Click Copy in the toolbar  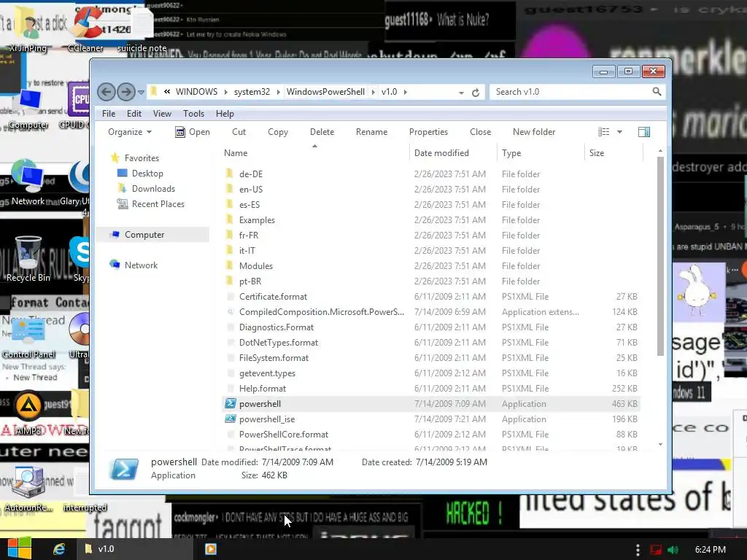278,132
